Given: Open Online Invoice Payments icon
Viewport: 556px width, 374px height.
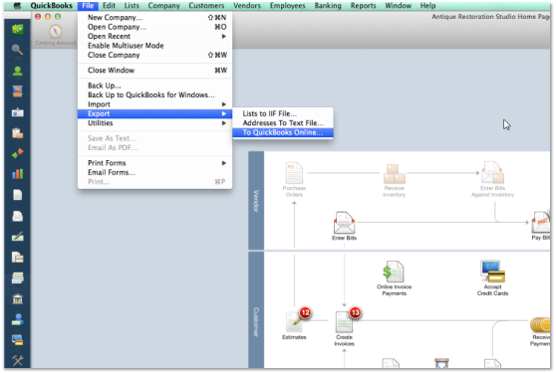Looking at the screenshot, I should (394, 272).
